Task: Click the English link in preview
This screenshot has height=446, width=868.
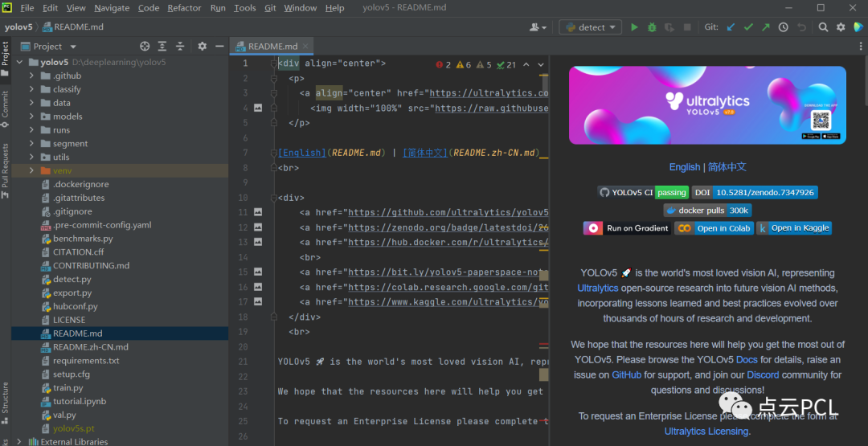Action: click(x=685, y=166)
